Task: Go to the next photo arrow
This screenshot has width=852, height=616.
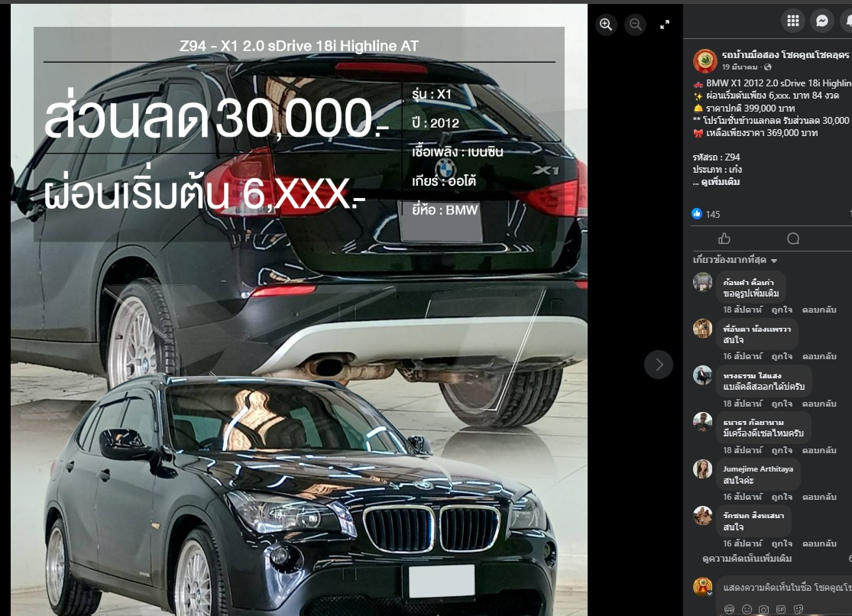Action: click(659, 365)
